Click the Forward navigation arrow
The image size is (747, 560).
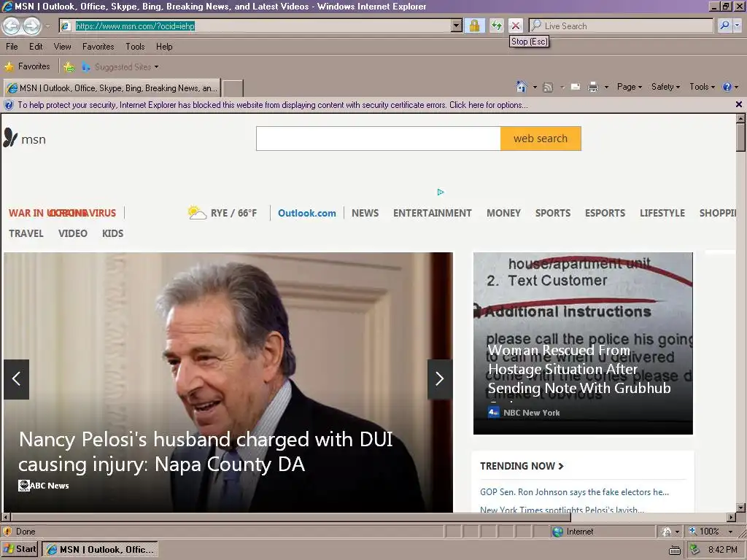pos(32,26)
